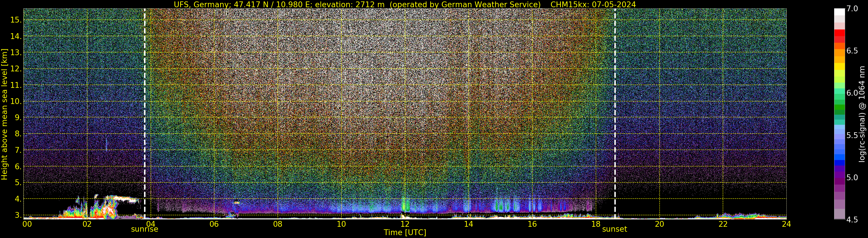
Task: Click the white dashed sunrise marker line
Action: click(145, 114)
